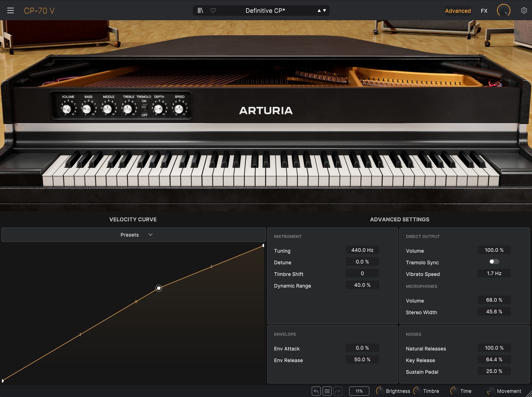
Task: Toggle the TREMOLO on/off switch
Action: (x=144, y=108)
